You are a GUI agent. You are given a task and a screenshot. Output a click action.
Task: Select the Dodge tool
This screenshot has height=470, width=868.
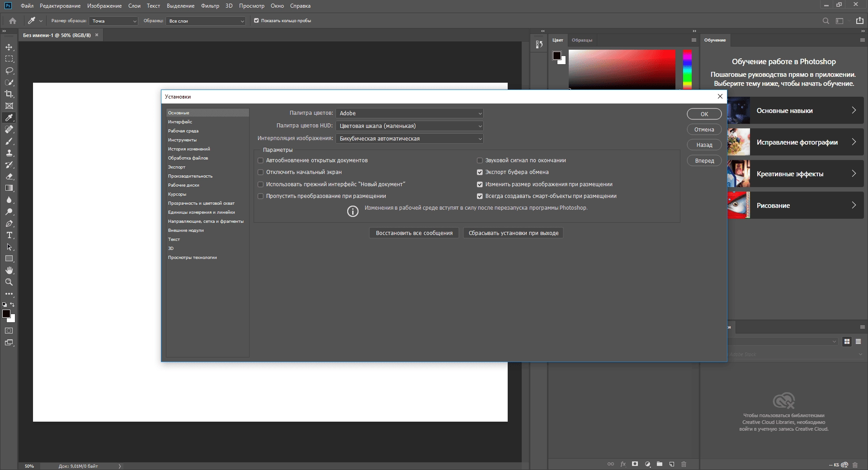click(9, 211)
